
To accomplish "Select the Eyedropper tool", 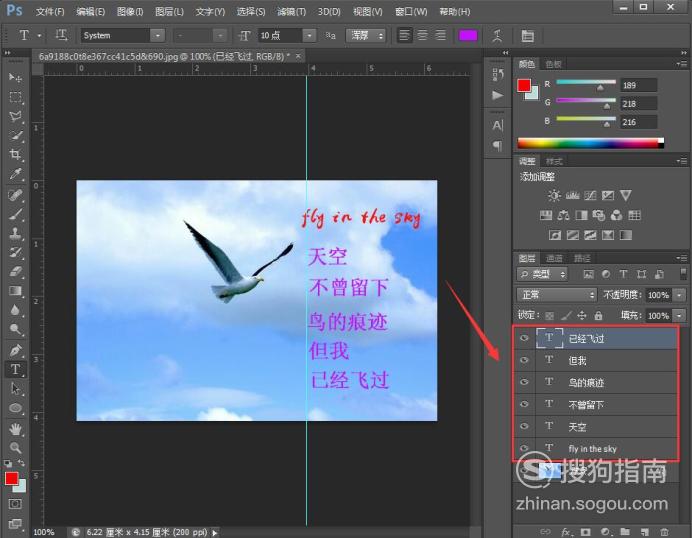I will [x=15, y=174].
